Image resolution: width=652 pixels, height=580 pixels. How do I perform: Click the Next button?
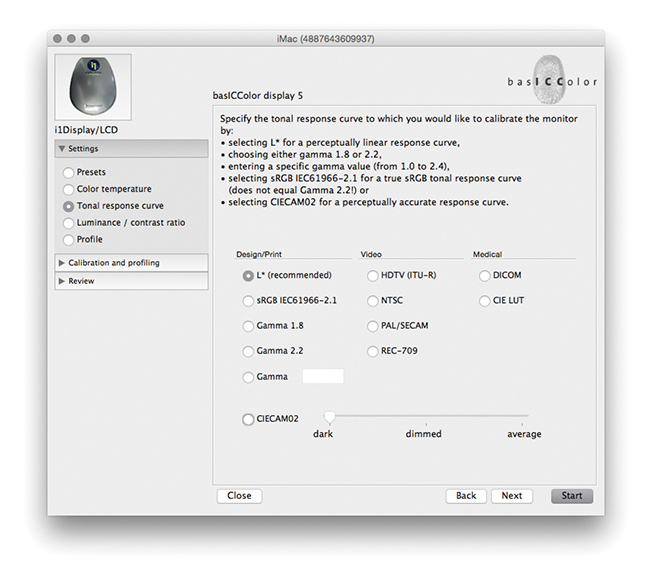pos(512,496)
